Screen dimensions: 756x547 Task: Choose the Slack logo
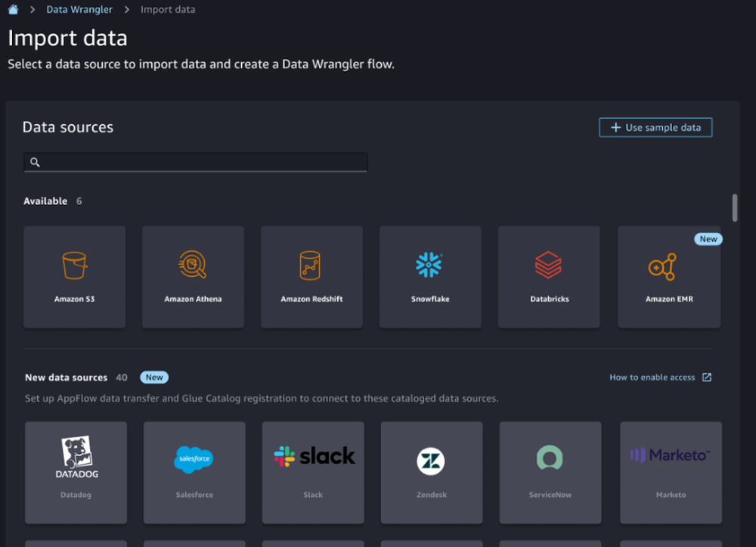click(314, 456)
